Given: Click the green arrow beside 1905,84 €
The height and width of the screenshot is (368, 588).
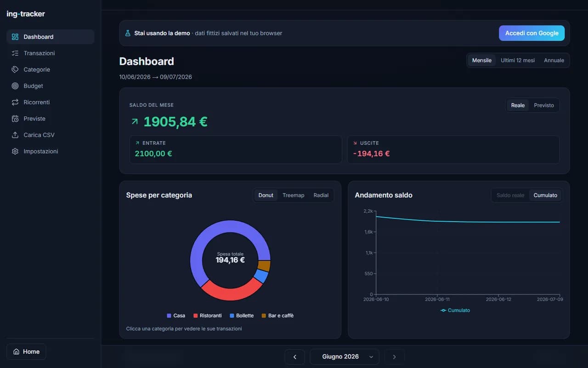Looking at the screenshot, I should pos(135,121).
